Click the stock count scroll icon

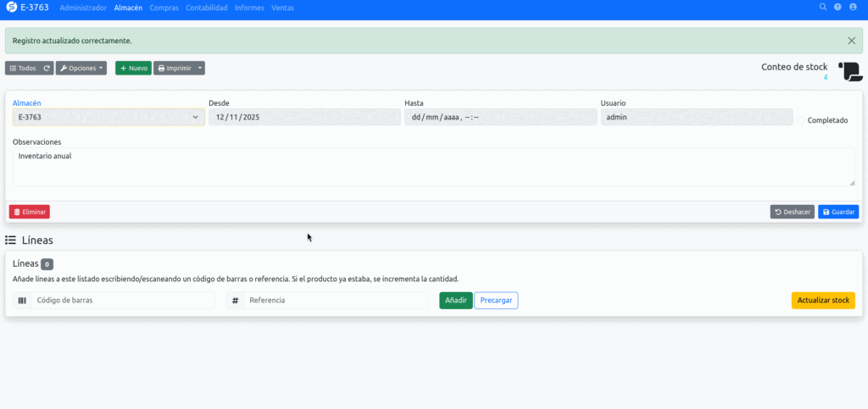pyautogui.click(x=849, y=72)
